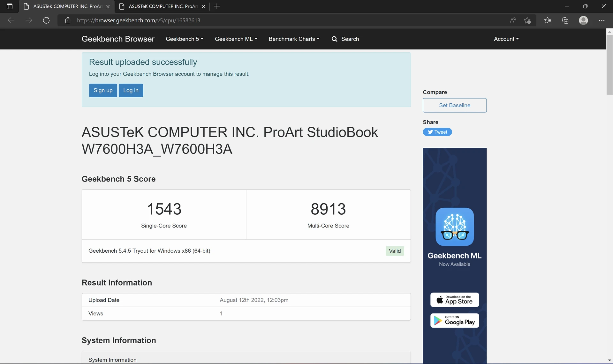Click the Sign up button

point(103,90)
